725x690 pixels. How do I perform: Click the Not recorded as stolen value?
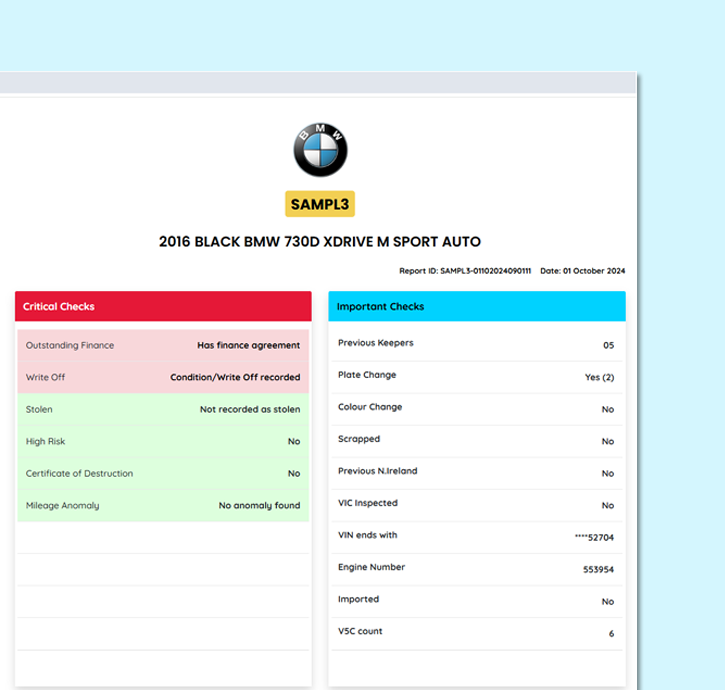[x=250, y=409]
